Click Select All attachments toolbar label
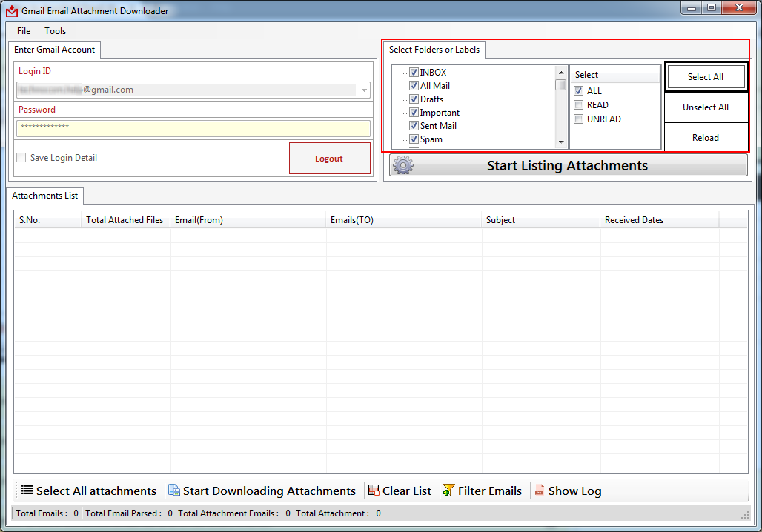 96,491
